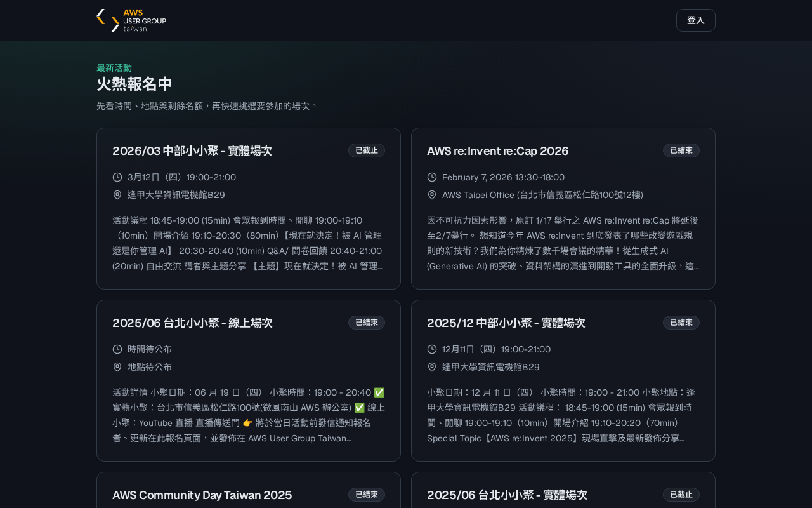
Task: Click the 最新活動 section label
Action: (x=114, y=68)
